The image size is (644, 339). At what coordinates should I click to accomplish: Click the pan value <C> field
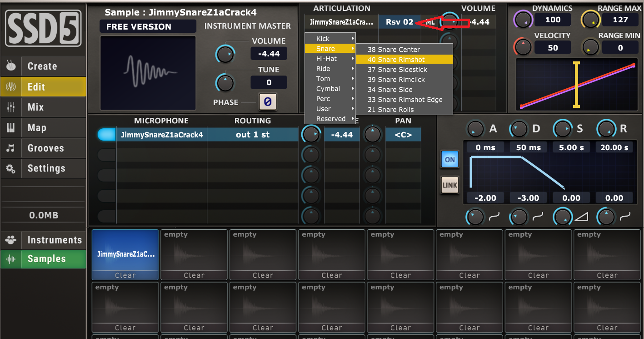click(x=403, y=135)
